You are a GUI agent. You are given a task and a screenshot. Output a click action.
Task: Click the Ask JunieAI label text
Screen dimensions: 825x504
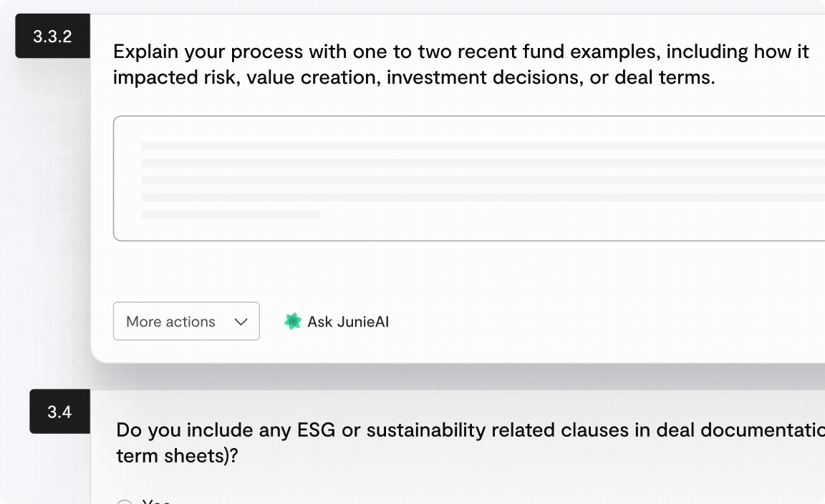click(x=348, y=321)
